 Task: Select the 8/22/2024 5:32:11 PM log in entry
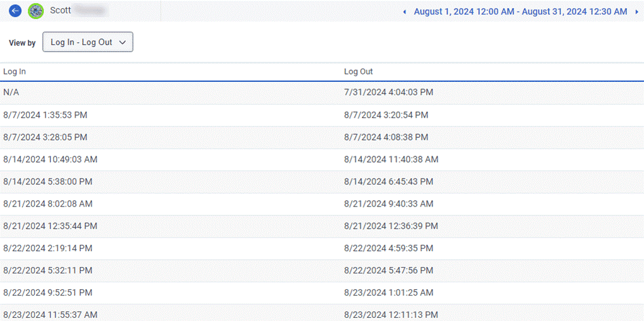pos(48,271)
